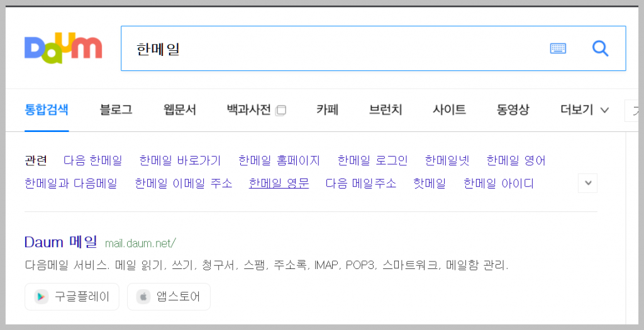Click related search 핫메일
This screenshot has height=330, width=644.
coord(430,183)
